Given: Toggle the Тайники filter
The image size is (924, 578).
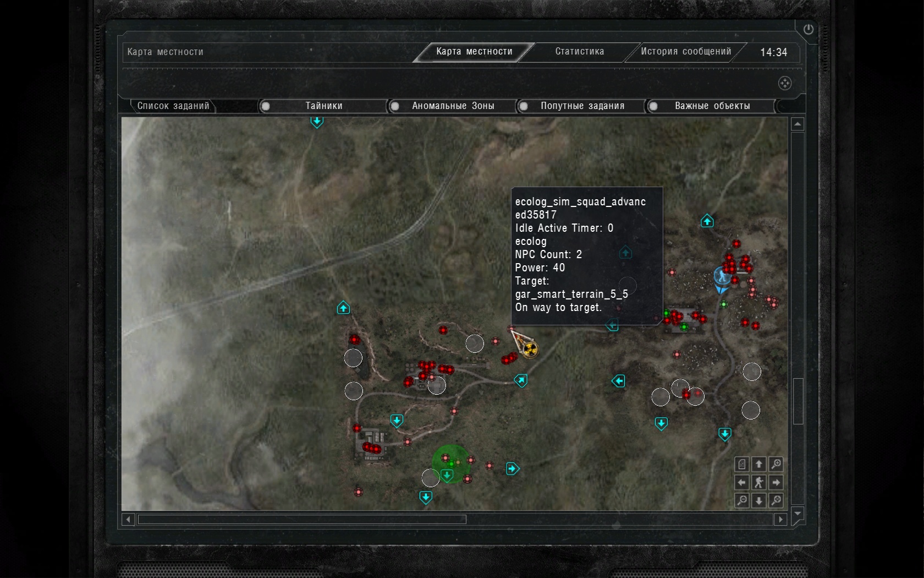Looking at the screenshot, I should [323, 106].
